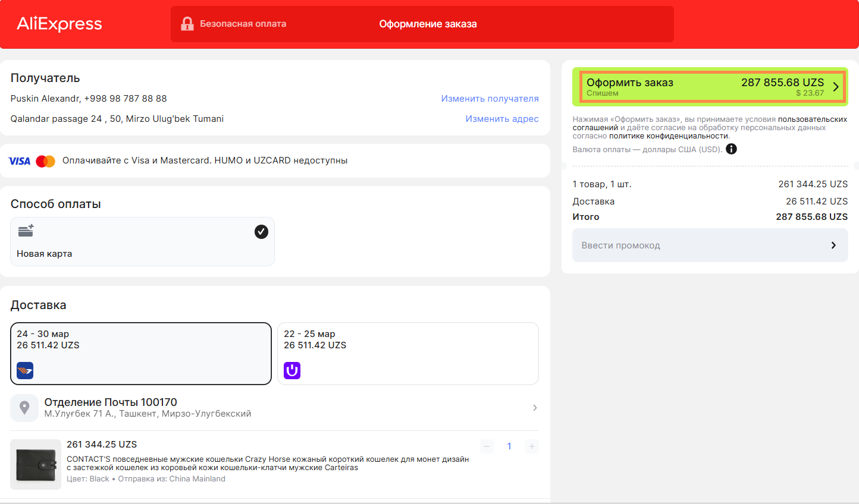Click the currency info icon
Screen dimensions: 859x504
coord(731,149)
